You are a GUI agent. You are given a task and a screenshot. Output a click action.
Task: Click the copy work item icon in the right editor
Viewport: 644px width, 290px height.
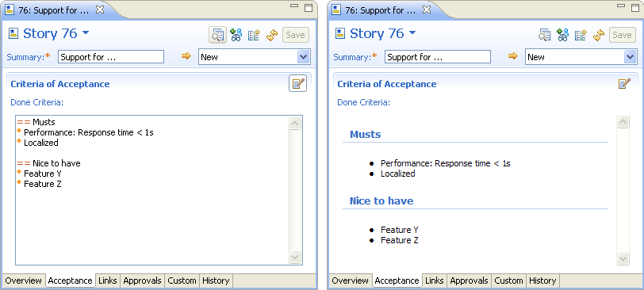pos(581,36)
